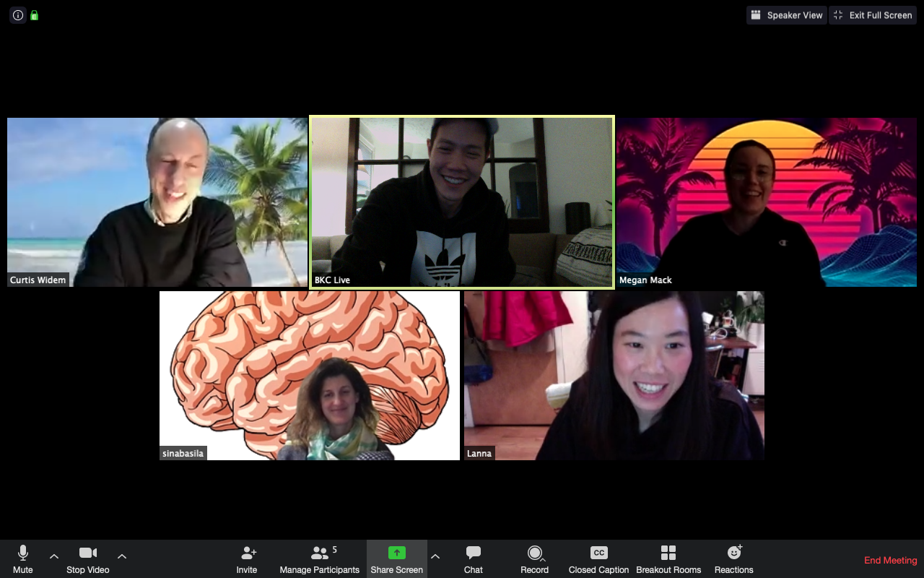Click End Meeting
The image size is (924, 578).
click(x=891, y=560)
